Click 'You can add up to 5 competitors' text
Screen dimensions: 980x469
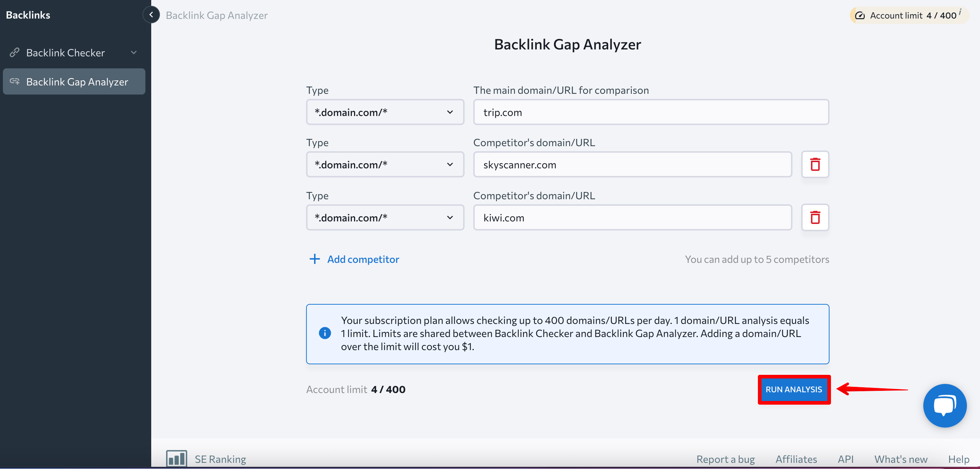click(x=757, y=259)
